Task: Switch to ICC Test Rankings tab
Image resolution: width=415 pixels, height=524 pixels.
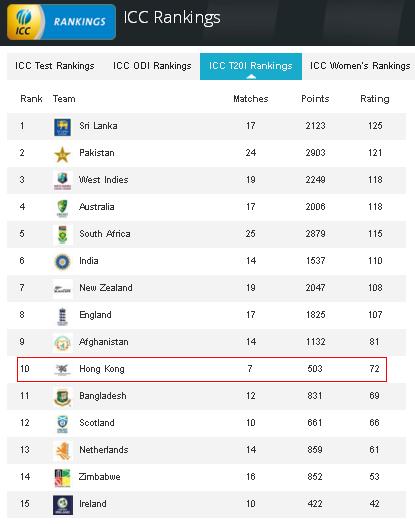Action: 55,66
